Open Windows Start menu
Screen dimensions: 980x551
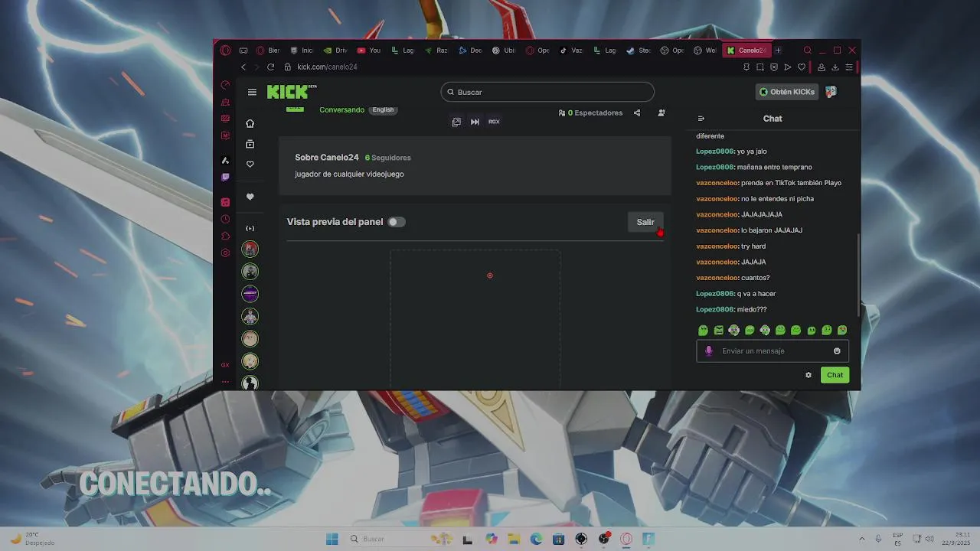332,539
